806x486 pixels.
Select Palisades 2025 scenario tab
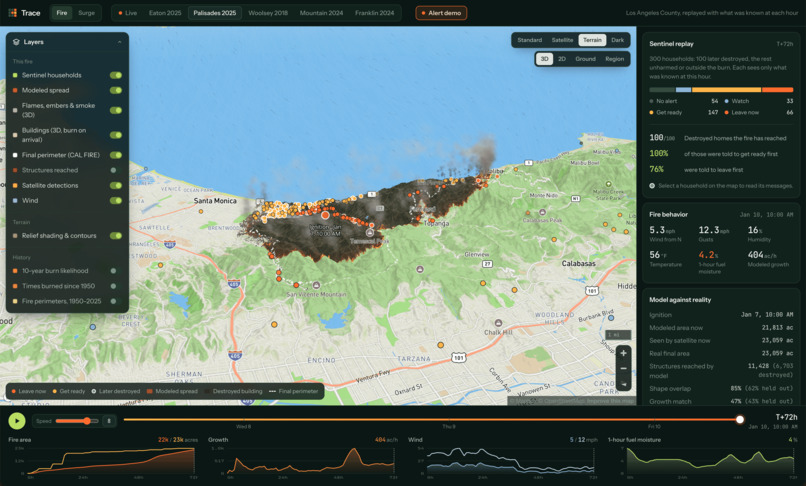click(215, 13)
